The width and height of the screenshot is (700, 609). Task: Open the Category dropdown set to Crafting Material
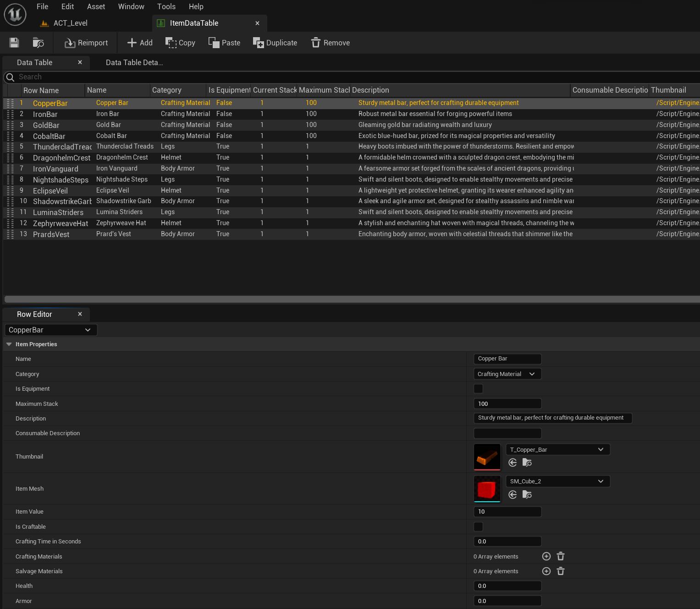(507, 374)
